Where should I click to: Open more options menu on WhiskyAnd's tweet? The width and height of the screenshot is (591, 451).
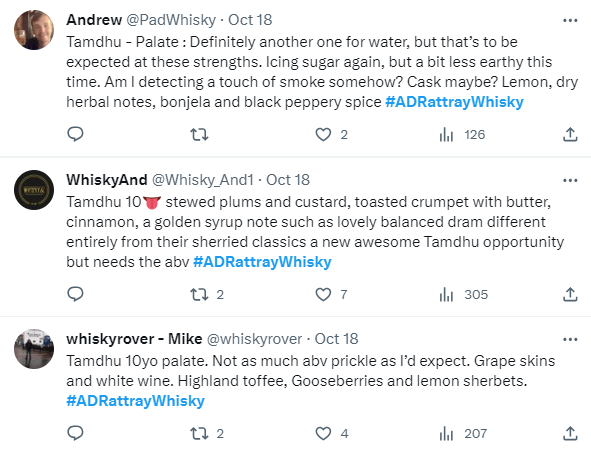pyautogui.click(x=570, y=180)
